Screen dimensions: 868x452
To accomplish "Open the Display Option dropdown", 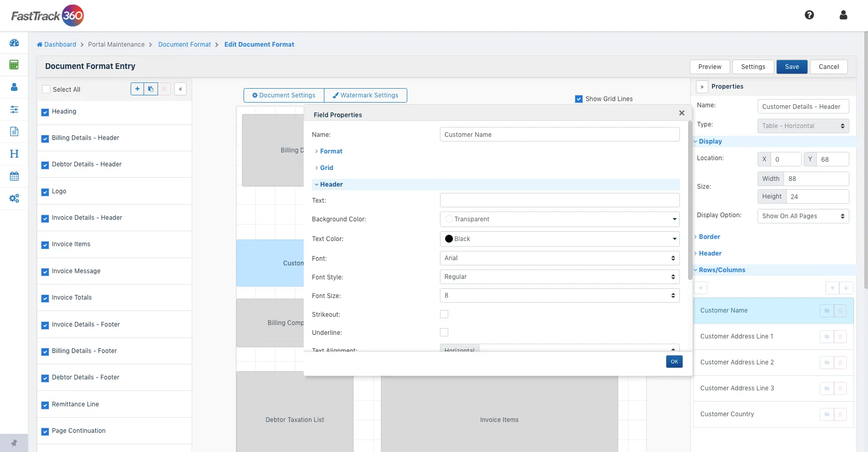I will coord(803,216).
